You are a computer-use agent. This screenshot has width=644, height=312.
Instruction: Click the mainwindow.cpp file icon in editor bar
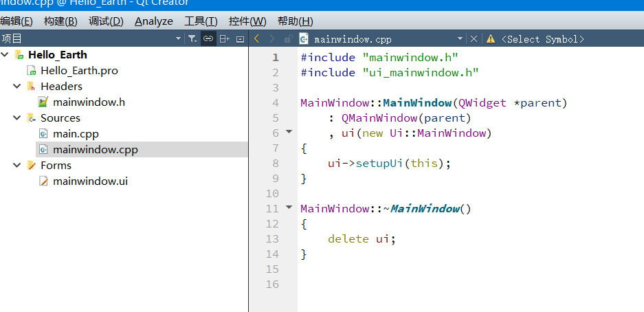point(304,38)
